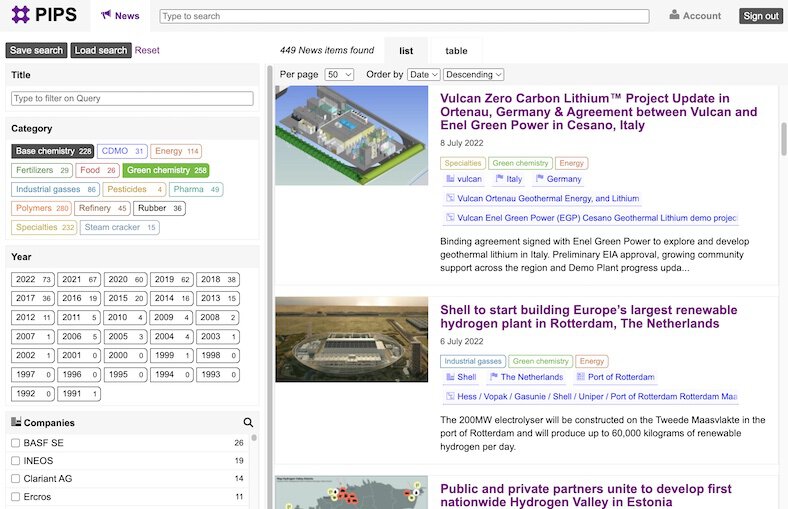Click the project icon beside Vulcan Ortenau link
788x509 pixels.
coord(450,198)
